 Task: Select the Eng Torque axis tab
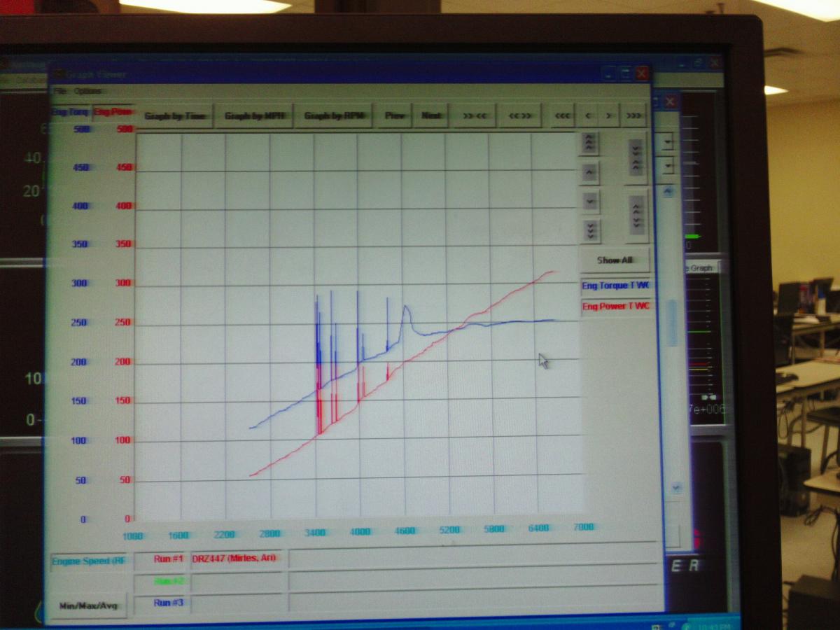(x=70, y=112)
